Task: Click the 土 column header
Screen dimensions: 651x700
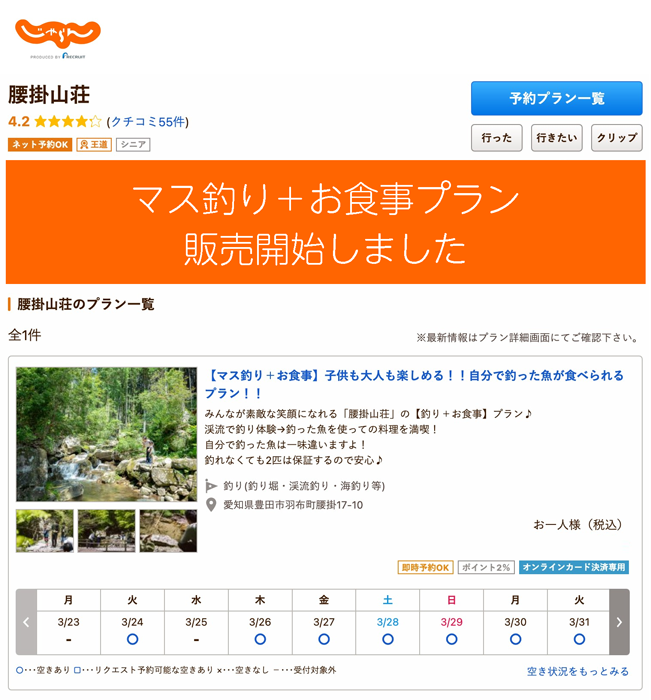Action: tap(388, 600)
